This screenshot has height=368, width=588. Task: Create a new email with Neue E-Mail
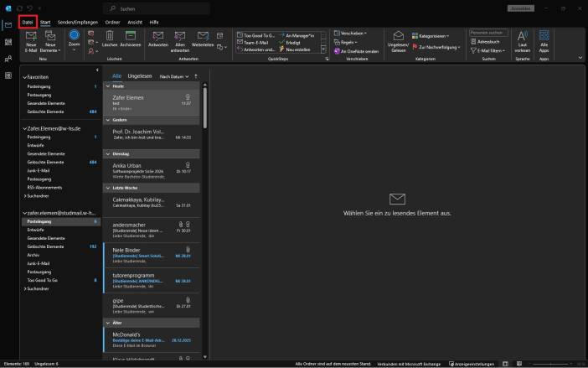pyautogui.click(x=31, y=39)
